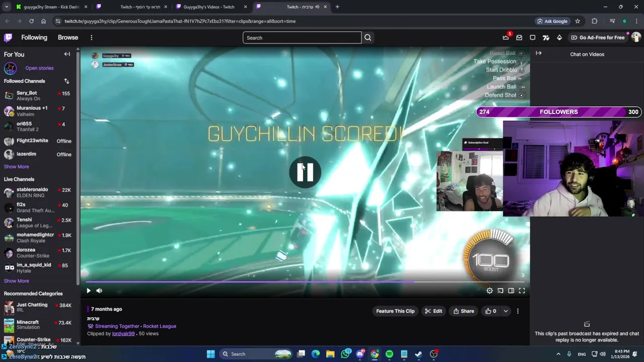
Task: Open a new Chrome tab
Action: 337,7
